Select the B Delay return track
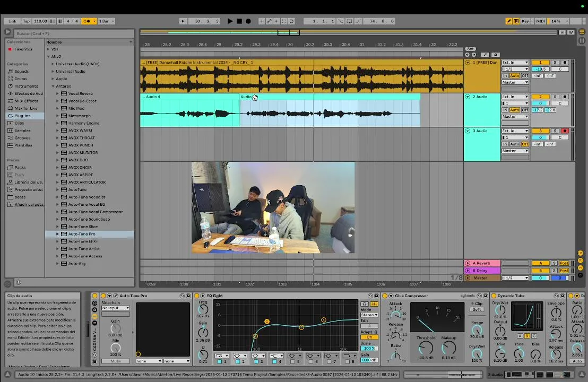The image size is (588, 382). (x=481, y=271)
